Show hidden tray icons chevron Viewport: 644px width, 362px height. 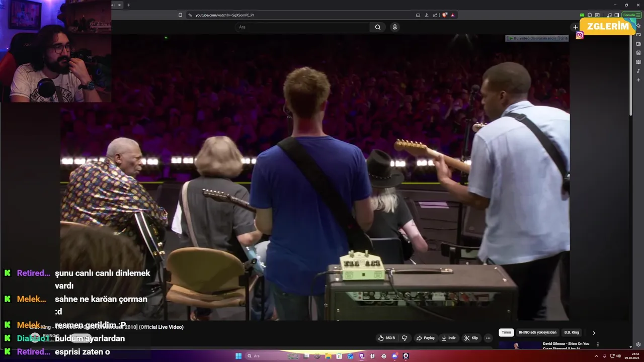(x=596, y=356)
